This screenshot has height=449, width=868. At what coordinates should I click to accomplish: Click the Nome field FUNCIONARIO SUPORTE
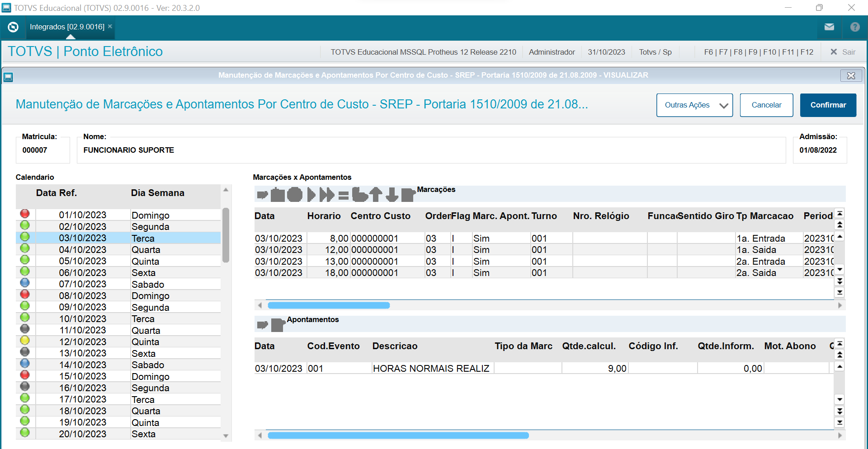[431, 150]
